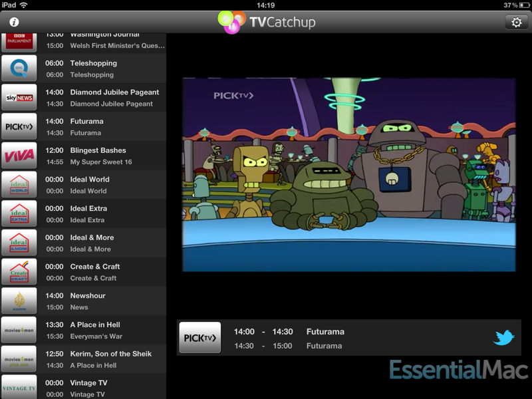Tap the TVCatchup logo in the header
This screenshot has width=532, height=399.
[x=267, y=22]
